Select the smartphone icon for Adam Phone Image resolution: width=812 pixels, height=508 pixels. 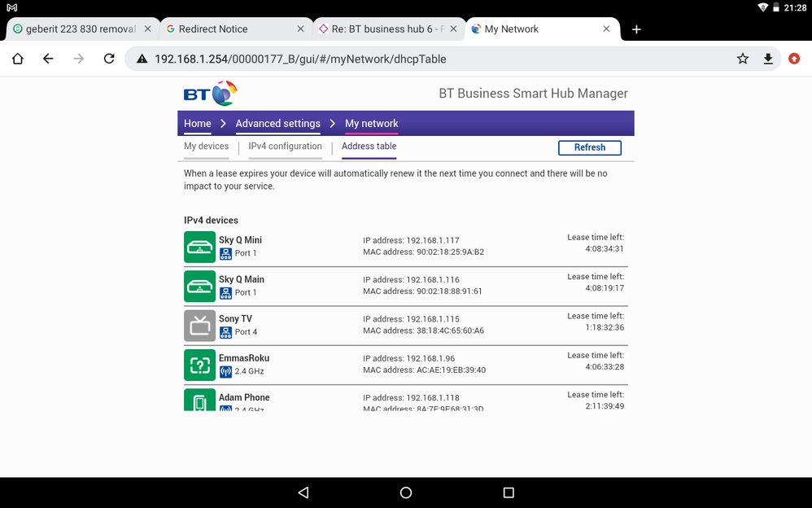point(199,401)
